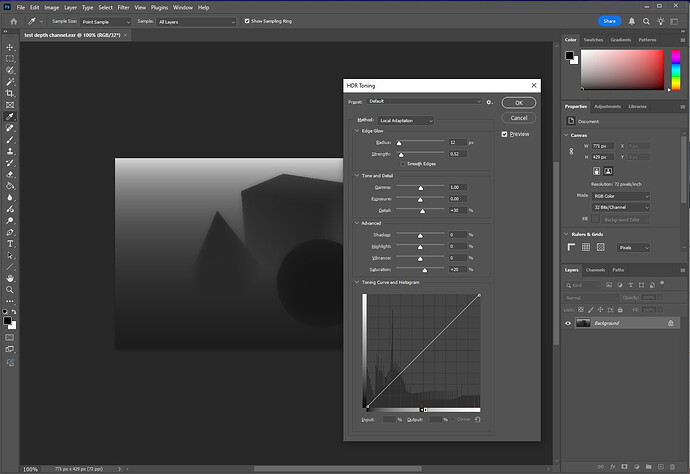Select the Pen tool

[x=10, y=232]
